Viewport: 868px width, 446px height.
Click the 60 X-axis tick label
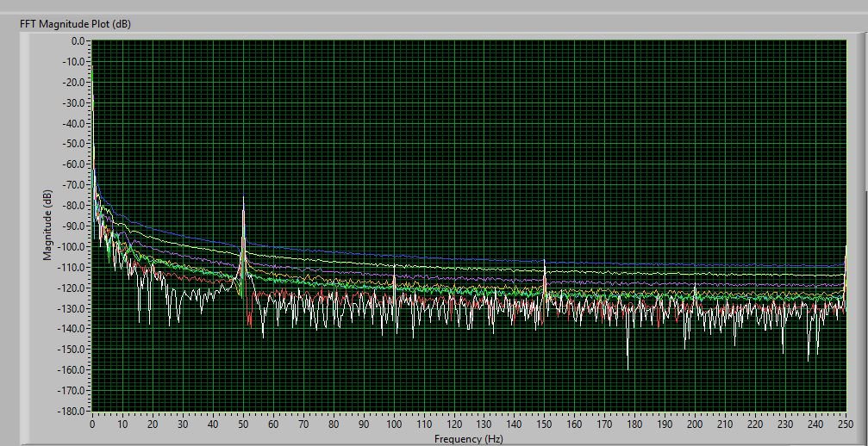click(273, 424)
